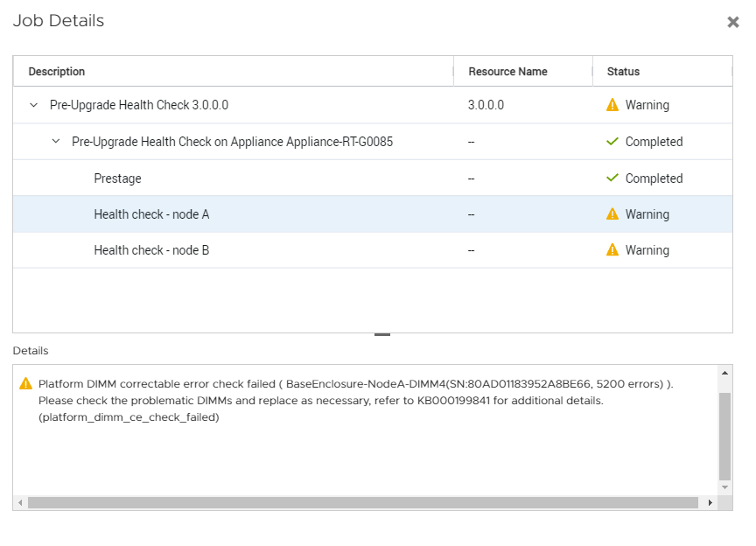Click the Completed checkmark on Prestage row

pyautogui.click(x=612, y=178)
